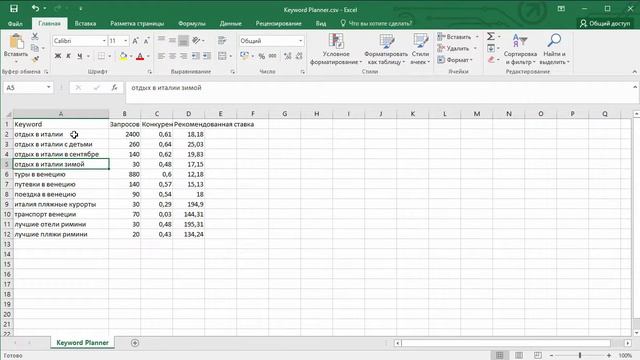Viewport: 640px width, 360px height.
Task: Cut the selection with the scissors icon
Action: (35, 37)
